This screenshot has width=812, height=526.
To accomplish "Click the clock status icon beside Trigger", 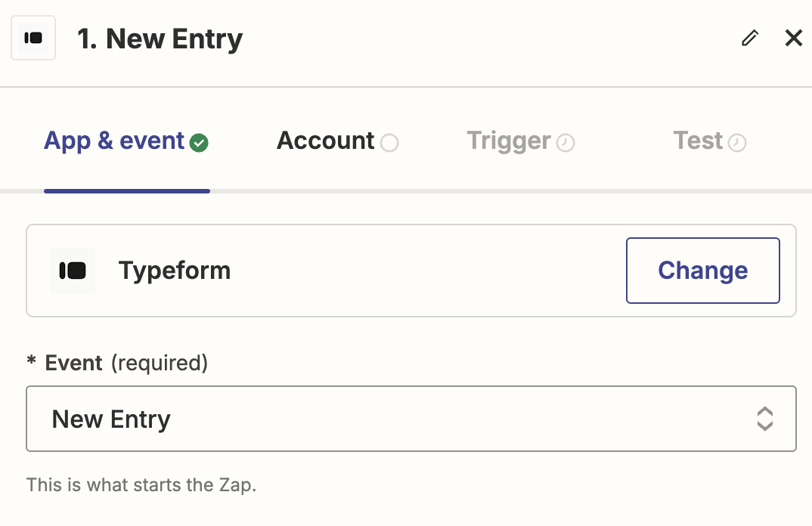I will (x=566, y=142).
